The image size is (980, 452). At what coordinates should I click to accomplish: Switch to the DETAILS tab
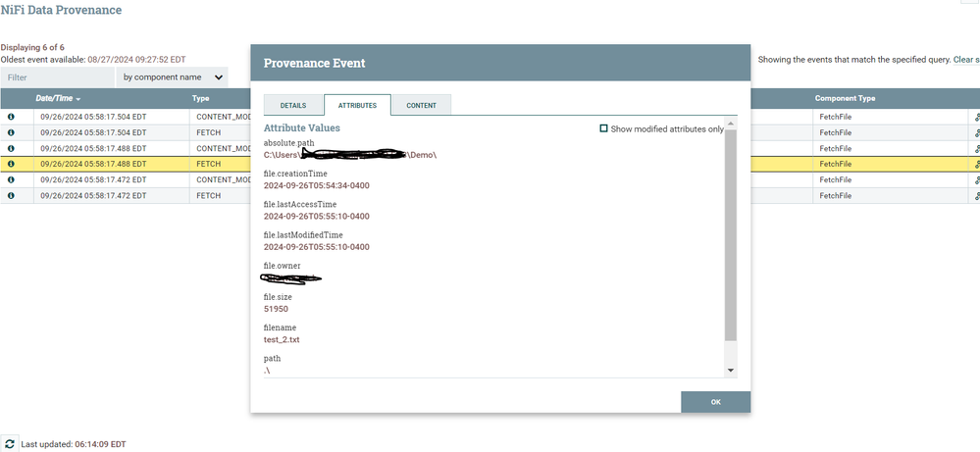(293, 106)
